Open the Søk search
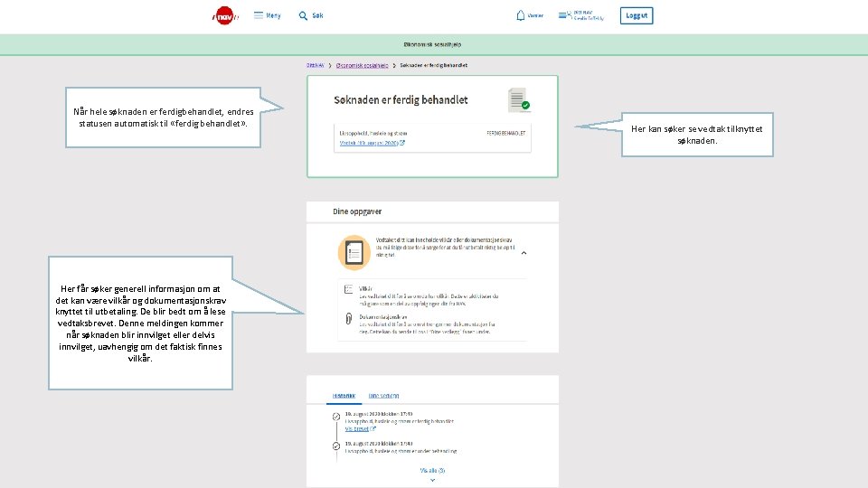868x488 pixels. 311,15
